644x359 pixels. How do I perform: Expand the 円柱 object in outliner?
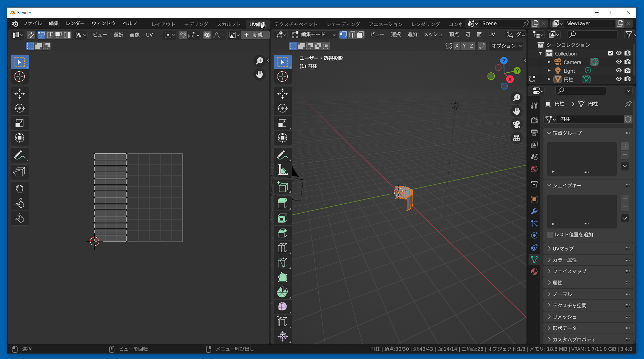(x=549, y=79)
